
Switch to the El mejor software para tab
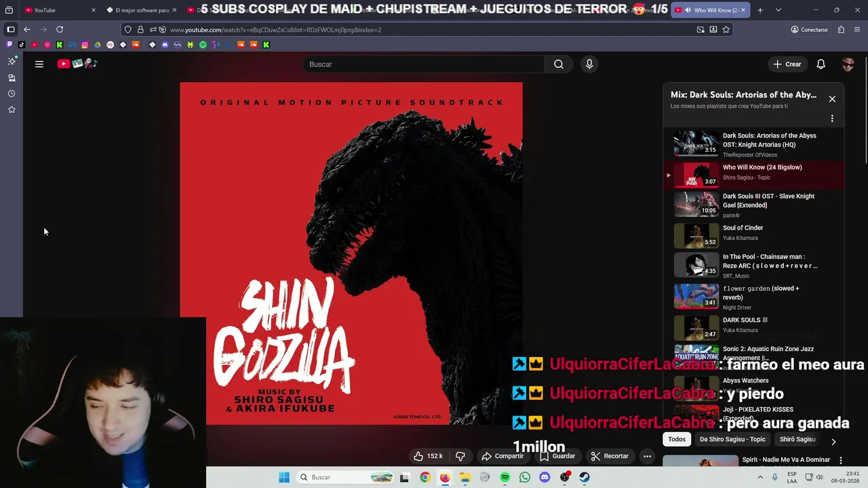click(142, 10)
